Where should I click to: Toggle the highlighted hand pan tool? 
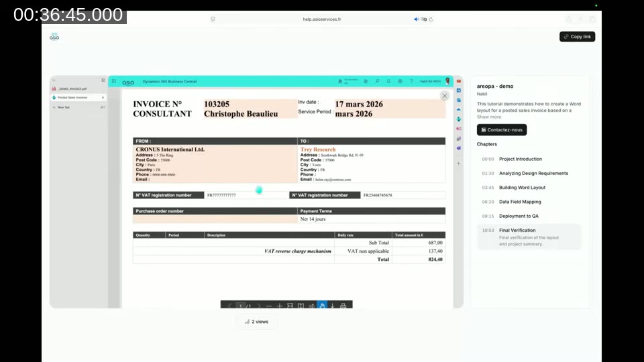(323, 306)
